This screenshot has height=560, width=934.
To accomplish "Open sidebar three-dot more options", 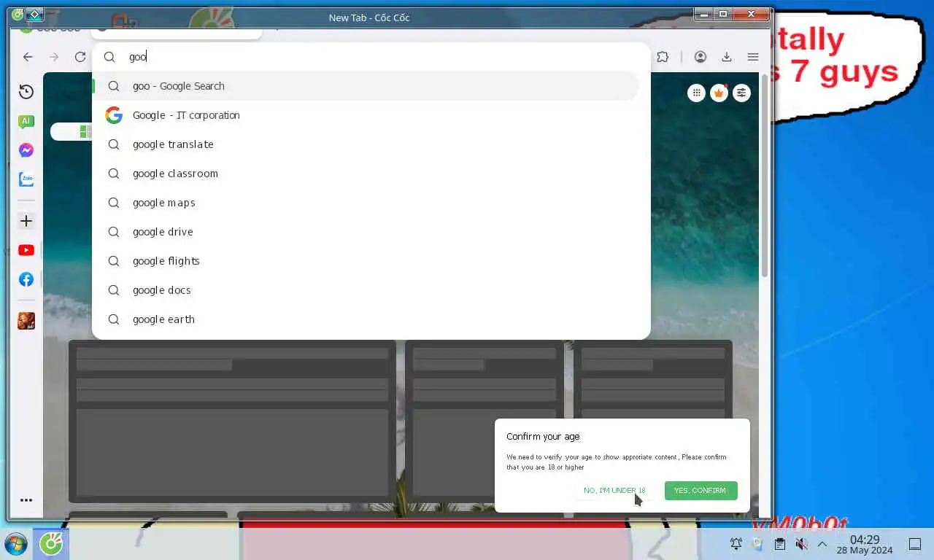I will pos(26,500).
